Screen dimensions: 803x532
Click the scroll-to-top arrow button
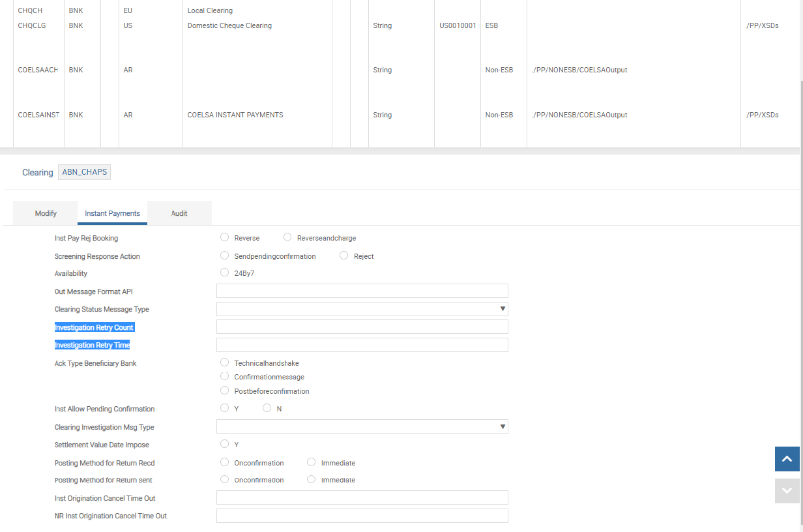(787, 459)
